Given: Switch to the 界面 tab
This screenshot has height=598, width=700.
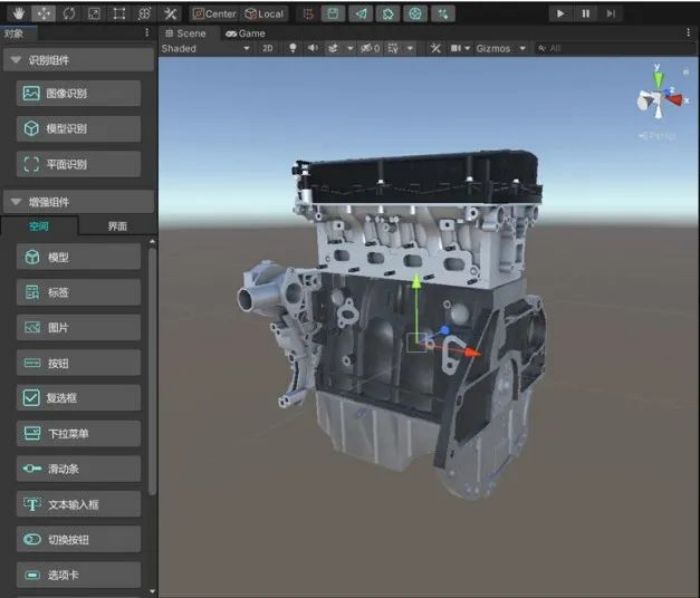Looking at the screenshot, I should pyautogui.click(x=117, y=226).
